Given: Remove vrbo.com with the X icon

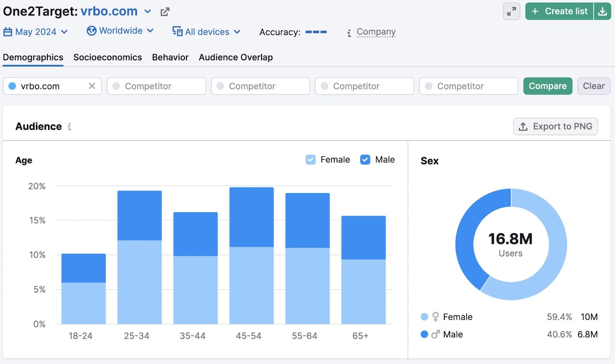Looking at the screenshot, I should (92, 86).
